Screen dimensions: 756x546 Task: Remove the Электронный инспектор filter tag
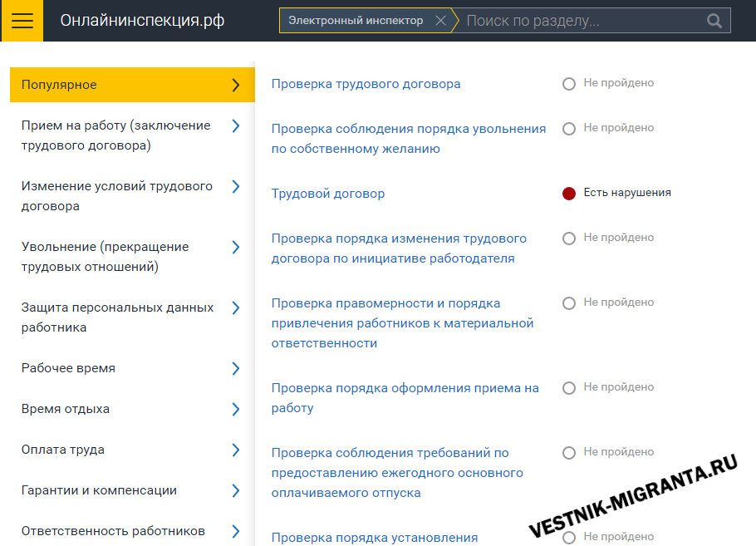(x=440, y=21)
